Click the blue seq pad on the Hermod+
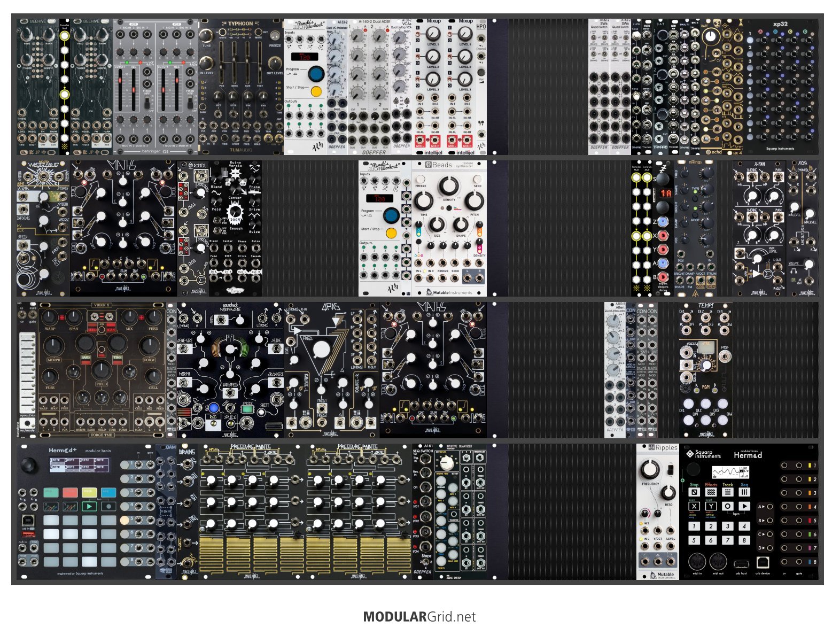 click(x=108, y=492)
